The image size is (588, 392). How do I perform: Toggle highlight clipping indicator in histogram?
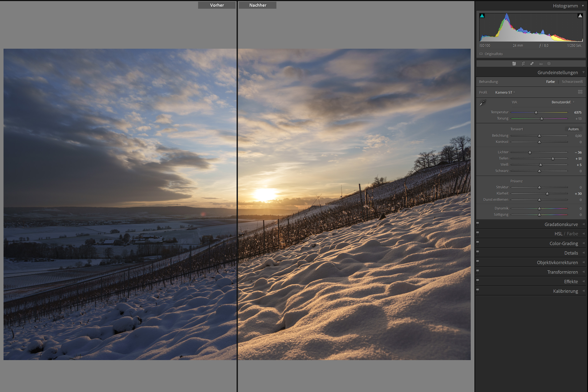point(580,16)
